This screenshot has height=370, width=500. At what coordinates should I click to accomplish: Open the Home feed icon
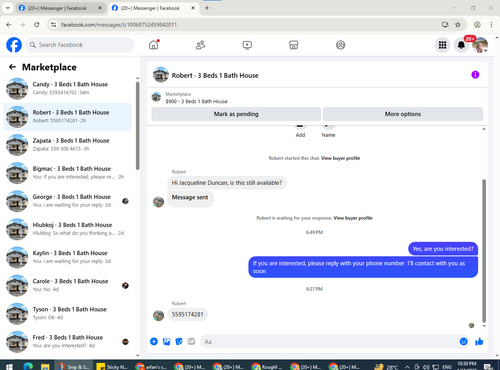point(154,45)
